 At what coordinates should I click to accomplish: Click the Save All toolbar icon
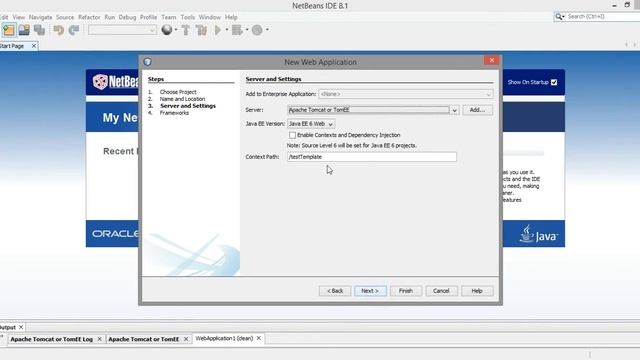tap(40, 30)
